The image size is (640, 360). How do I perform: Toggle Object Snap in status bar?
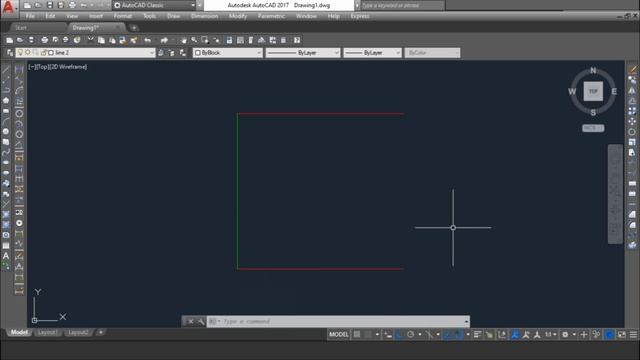459,335
